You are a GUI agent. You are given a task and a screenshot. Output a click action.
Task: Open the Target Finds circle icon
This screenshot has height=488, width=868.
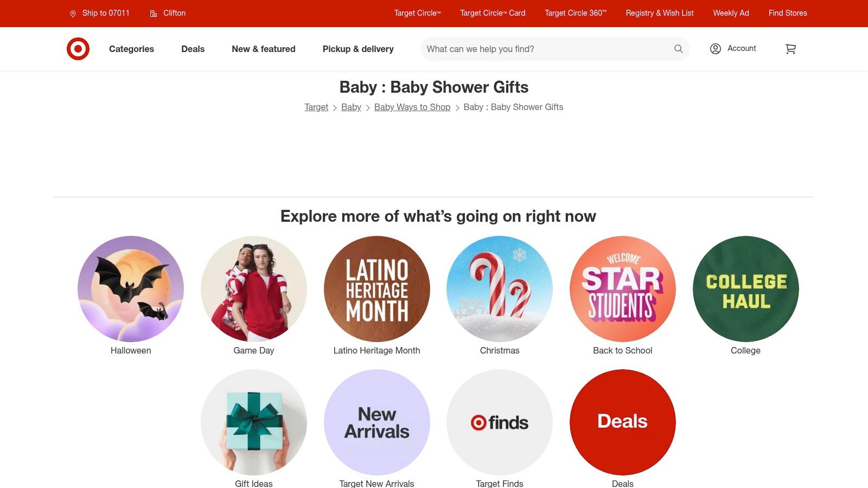[x=500, y=422]
